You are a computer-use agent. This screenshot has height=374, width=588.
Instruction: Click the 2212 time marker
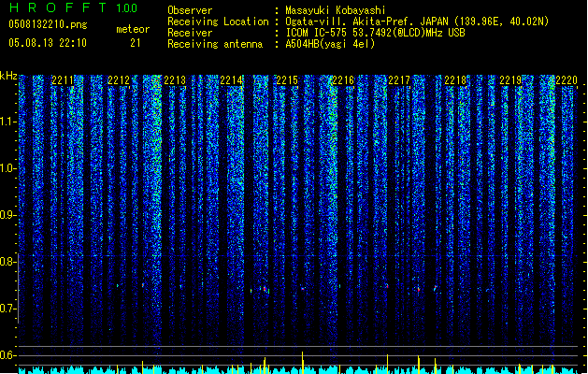click(x=119, y=80)
